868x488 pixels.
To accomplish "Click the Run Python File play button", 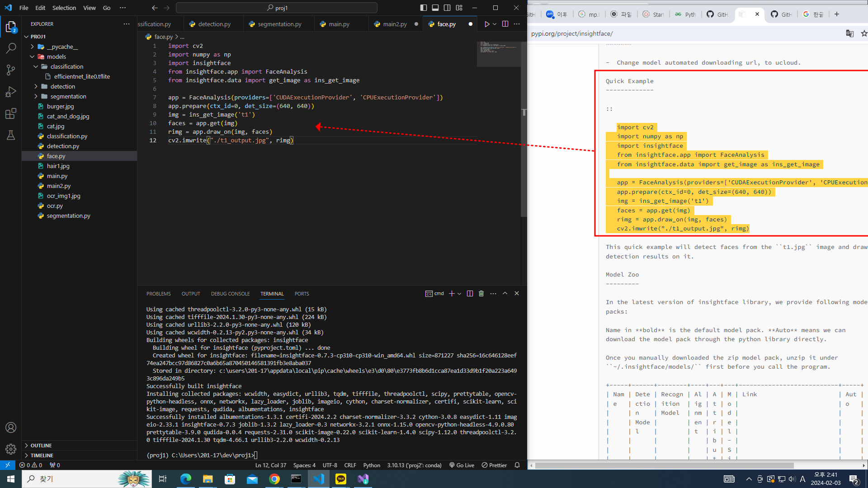I will point(487,24).
